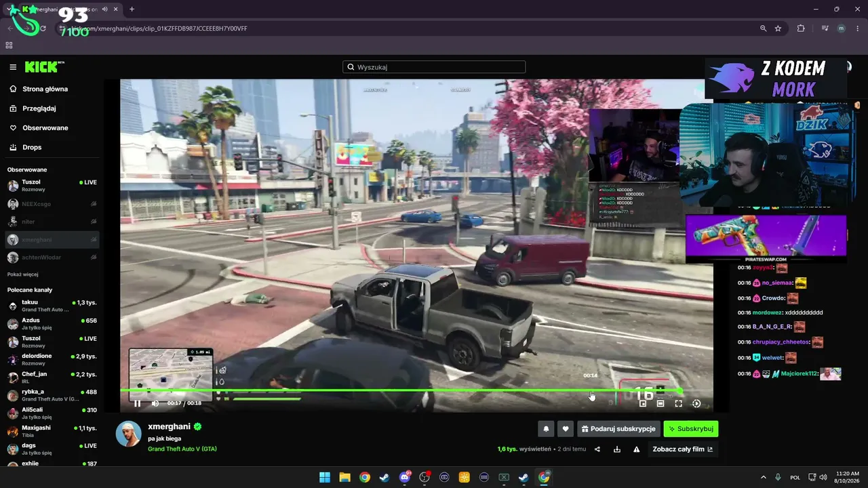
Task: Toggle the bell notifications button
Action: click(546, 429)
